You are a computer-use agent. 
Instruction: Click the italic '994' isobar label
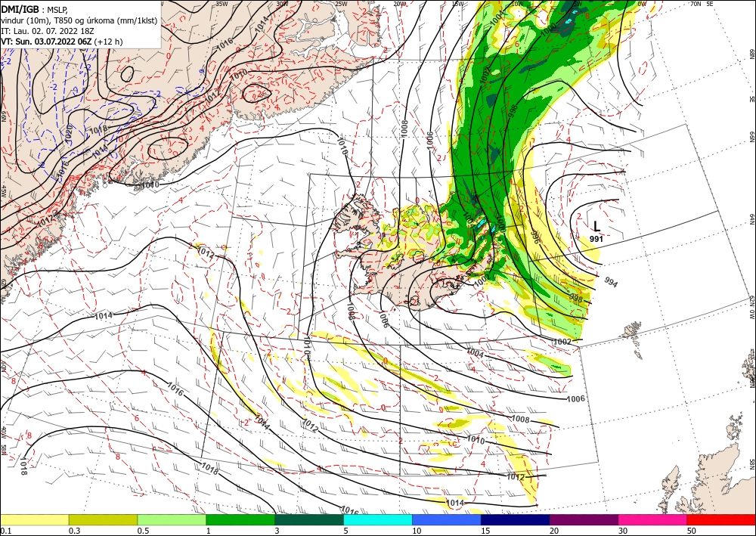610,283
